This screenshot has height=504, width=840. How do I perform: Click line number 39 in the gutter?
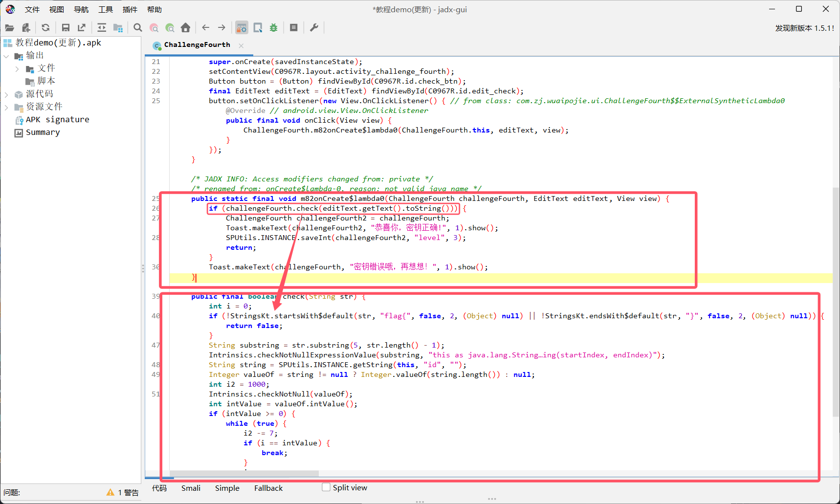point(156,296)
